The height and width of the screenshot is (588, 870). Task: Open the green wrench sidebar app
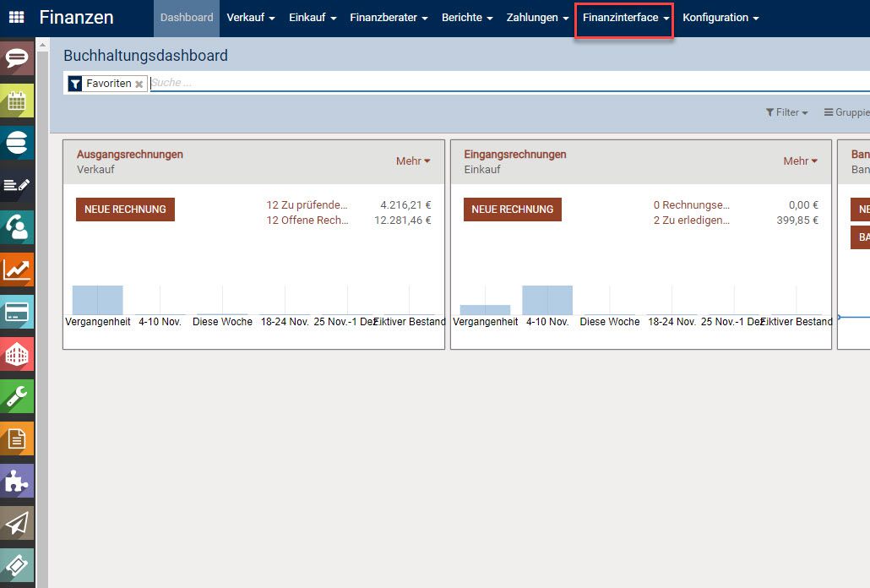coord(17,396)
